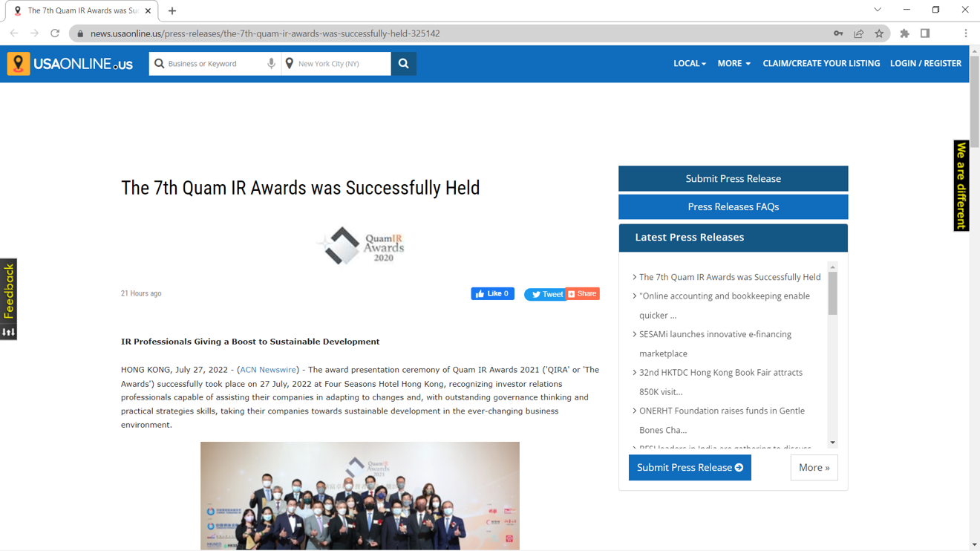Click the Latest Press Releases header
Viewport: 980px width, 551px height.
click(x=733, y=238)
